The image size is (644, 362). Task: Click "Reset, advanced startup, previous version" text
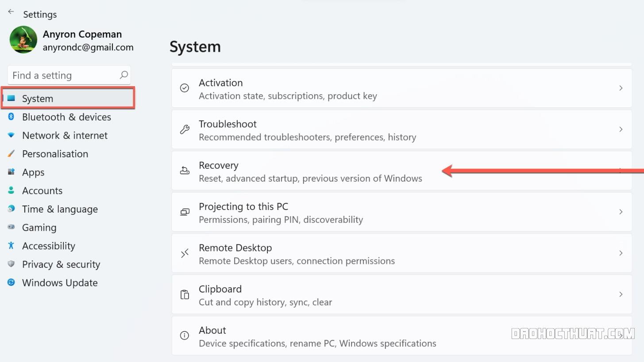[x=310, y=179]
